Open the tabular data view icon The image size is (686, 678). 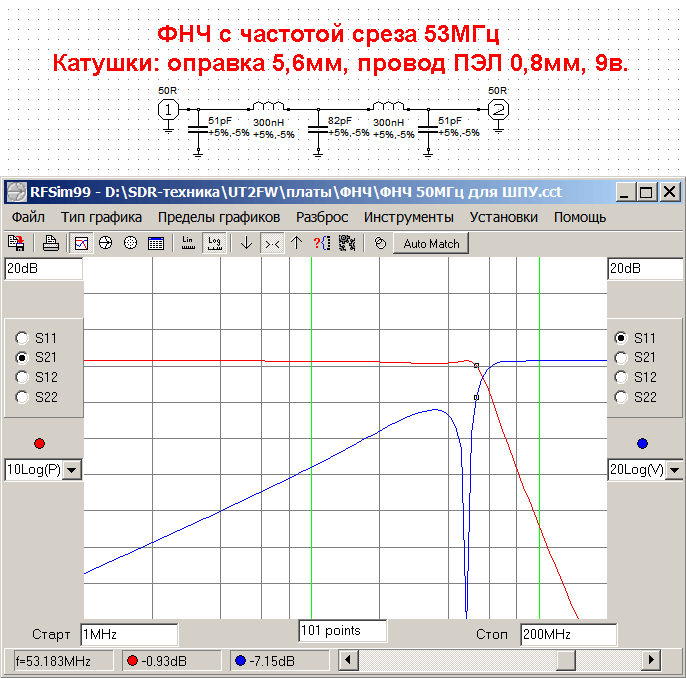coord(156,243)
